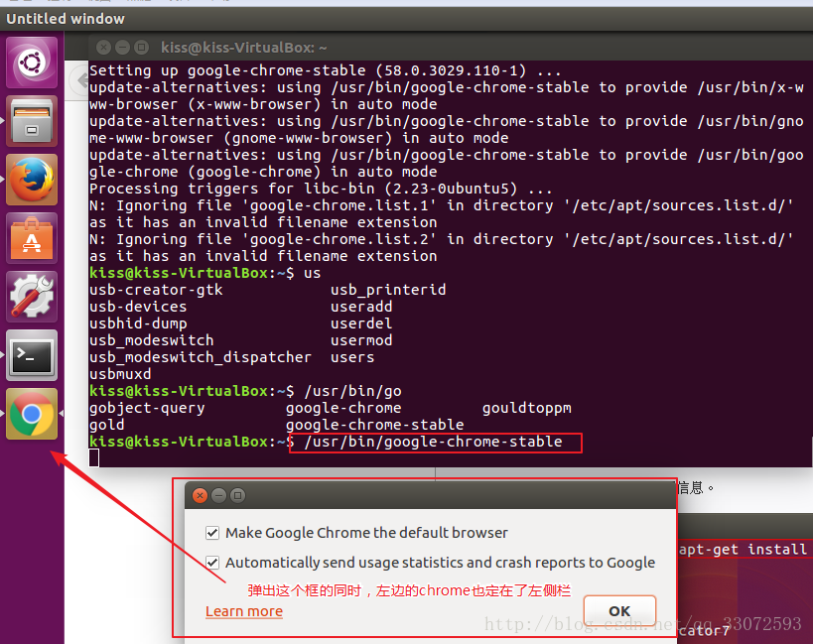Click 'gobject-query' completion entry
Screen dimensions: 813x644
coord(147,408)
